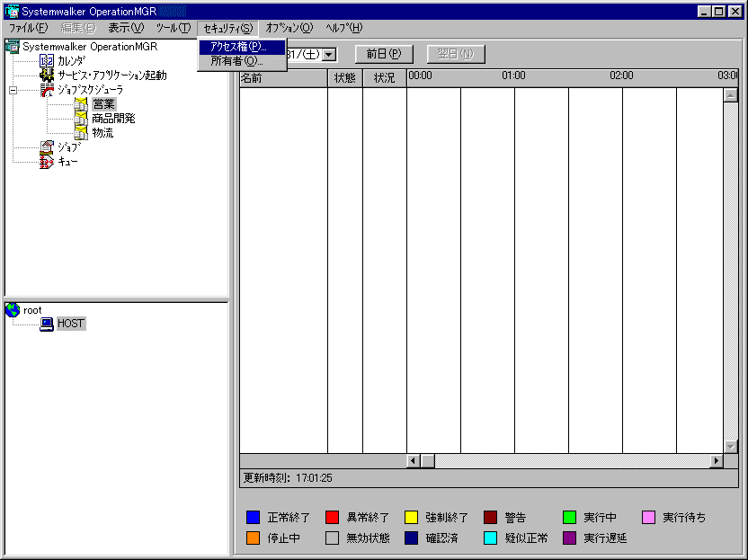748x560 pixels.
Task: Click the horizontal scrollbar right arrow
Action: click(x=716, y=461)
